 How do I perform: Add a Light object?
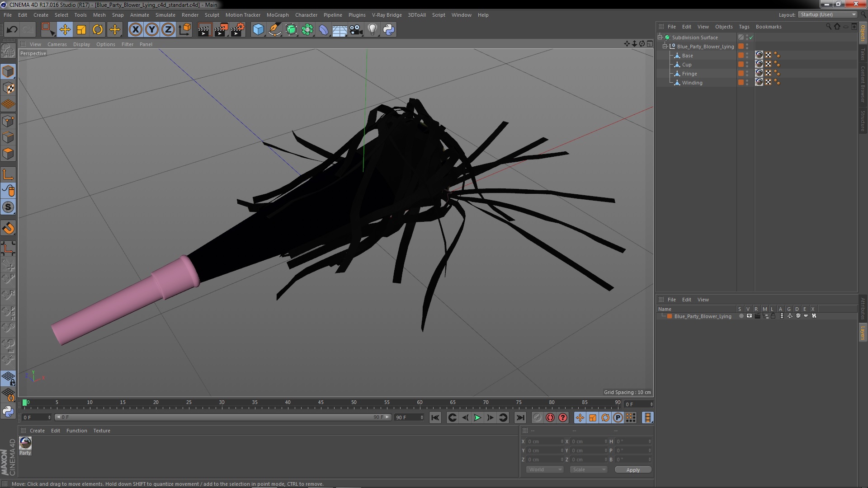(x=373, y=30)
